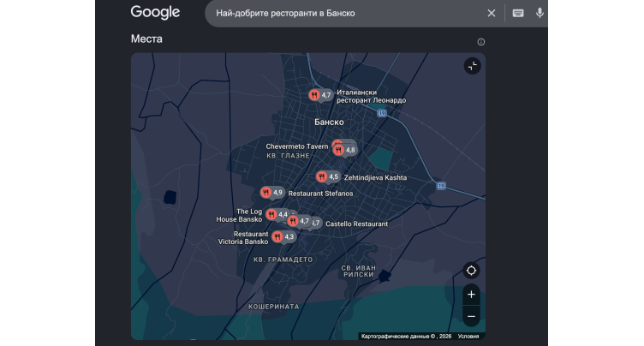The image size is (644, 346).
Task: Zoom out the map with minus button
Action: pos(471,316)
